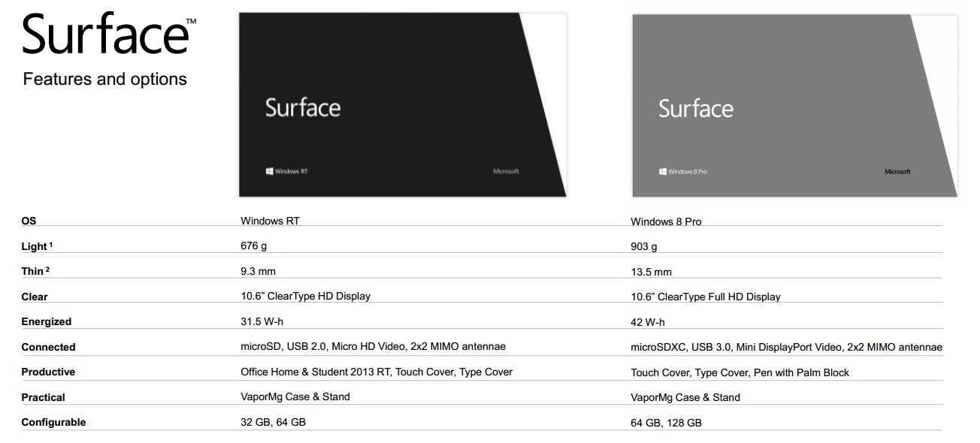Select 'Office Home & Student 2013 RT' text

tap(315, 372)
